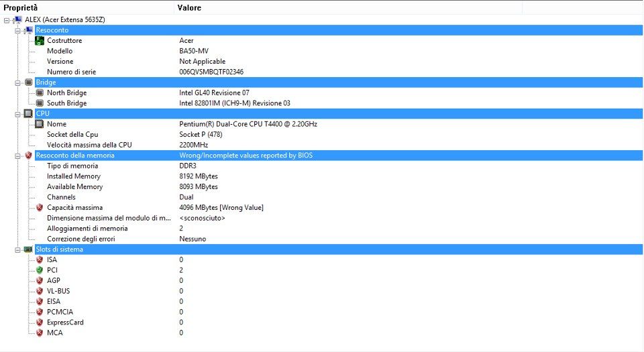Click the computer icon beside ALEX
Screen dimensions: 644x352
pyautogui.click(x=17, y=19)
